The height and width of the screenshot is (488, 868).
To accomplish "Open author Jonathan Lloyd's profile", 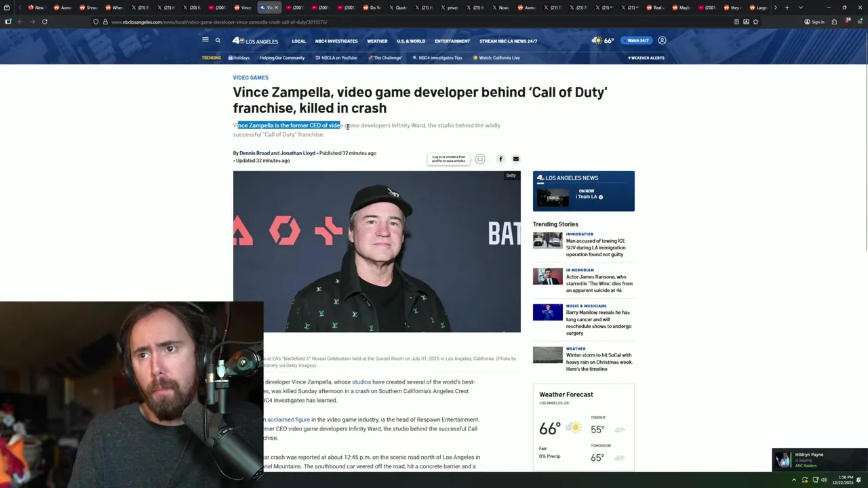I will pyautogui.click(x=298, y=153).
